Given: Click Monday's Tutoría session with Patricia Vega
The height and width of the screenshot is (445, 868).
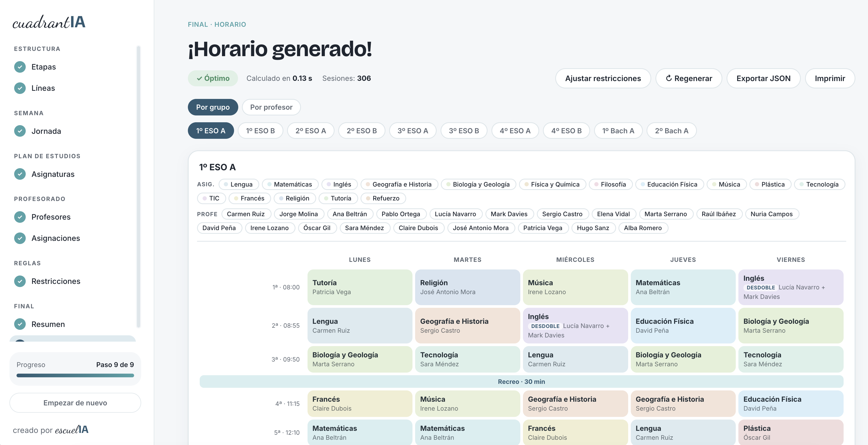Looking at the screenshot, I should (359, 287).
